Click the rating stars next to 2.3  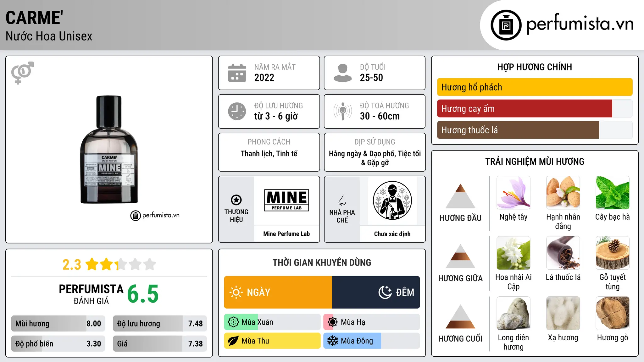click(x=121, y=264)
